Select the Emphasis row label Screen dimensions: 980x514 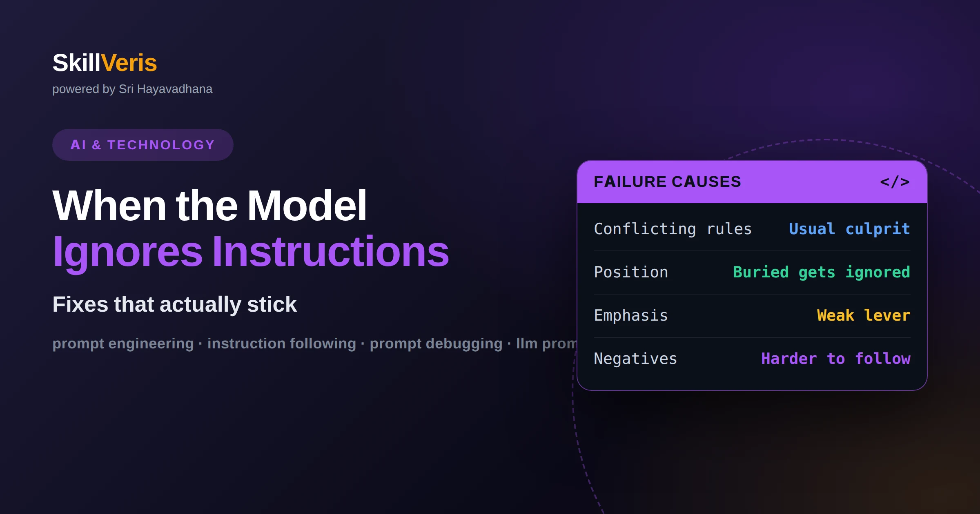click(631, 316)
